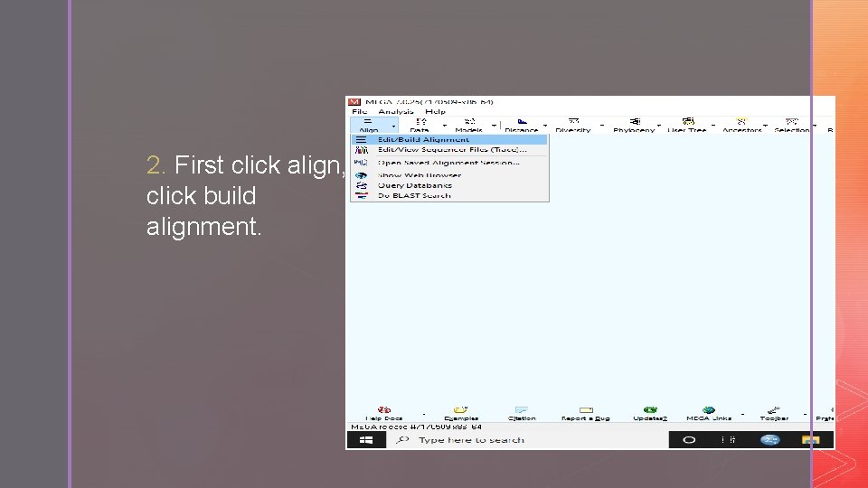868x488 pixels.
Task: Expand the Models dropdown arrow
Action: [494, 126]
